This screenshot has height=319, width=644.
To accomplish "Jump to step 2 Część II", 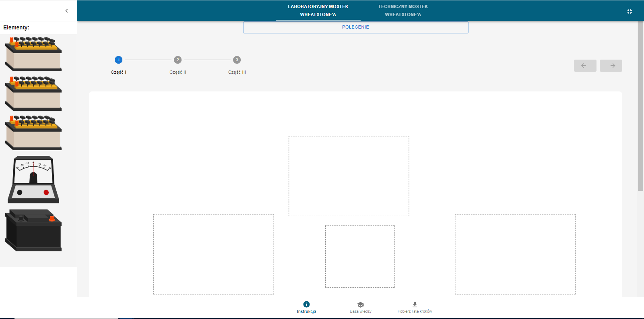I will [x=178, y=60].
